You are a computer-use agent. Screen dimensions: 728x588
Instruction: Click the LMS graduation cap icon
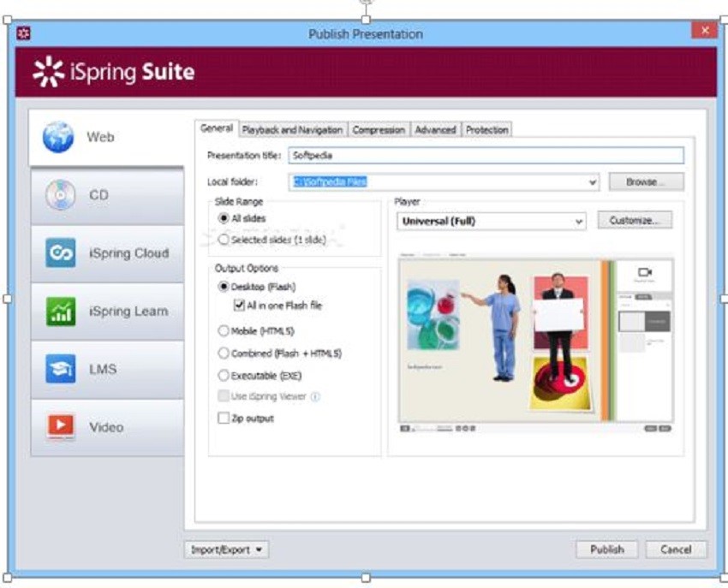pos(60,369)
